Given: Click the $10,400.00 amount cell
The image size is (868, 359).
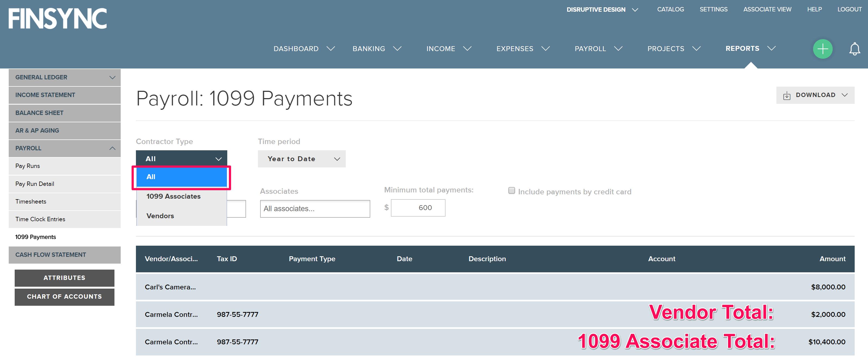Looking at the screenshot, I should [x=827, y=342].
